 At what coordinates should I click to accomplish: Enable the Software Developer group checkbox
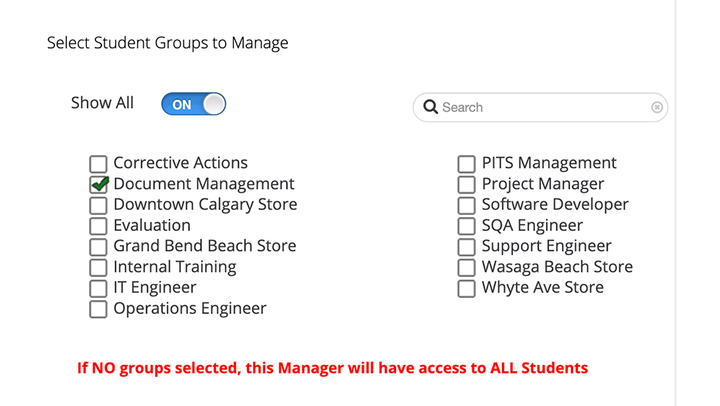(x=467, y=205)
